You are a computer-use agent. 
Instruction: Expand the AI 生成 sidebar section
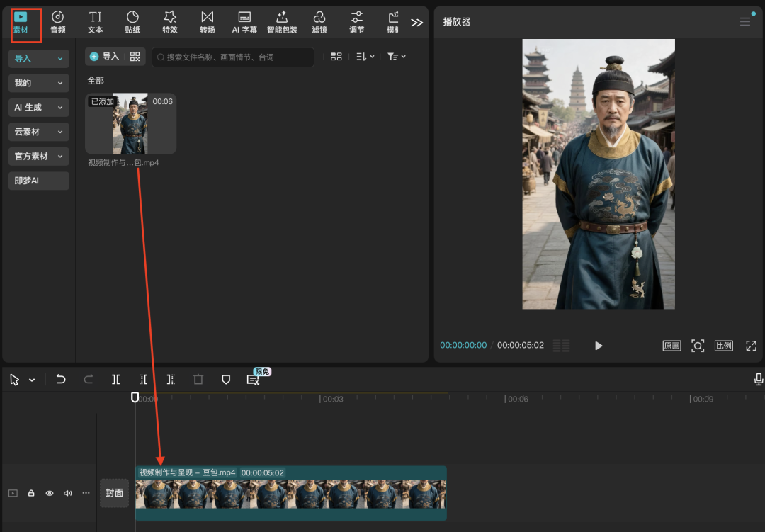39,108
